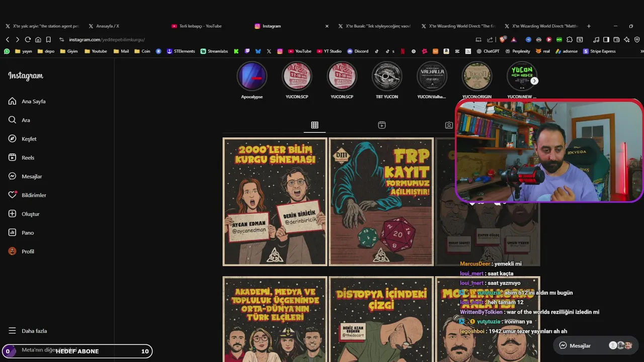
Task: Open the Streamlabs bookmark
Action: coord(214,51)
